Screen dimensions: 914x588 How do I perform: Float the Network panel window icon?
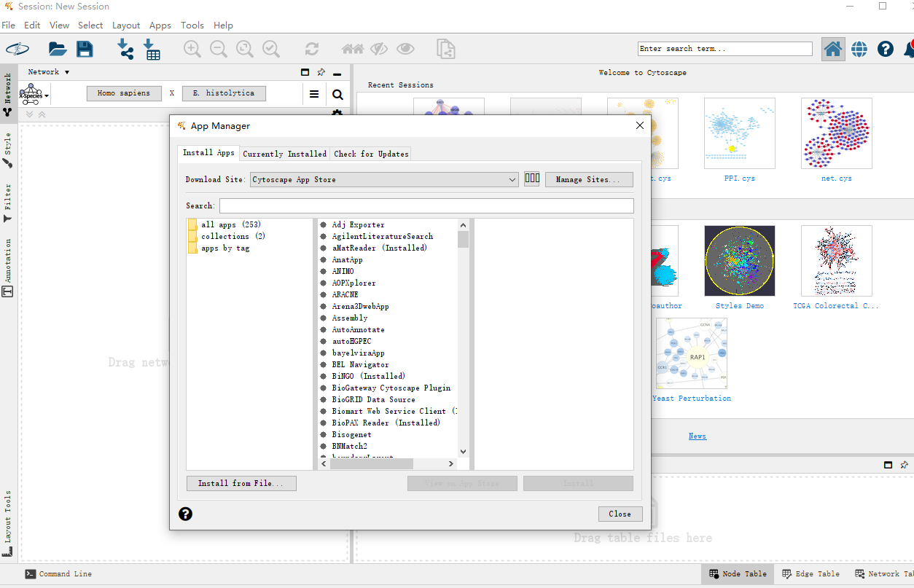click(x=305, y=72)
